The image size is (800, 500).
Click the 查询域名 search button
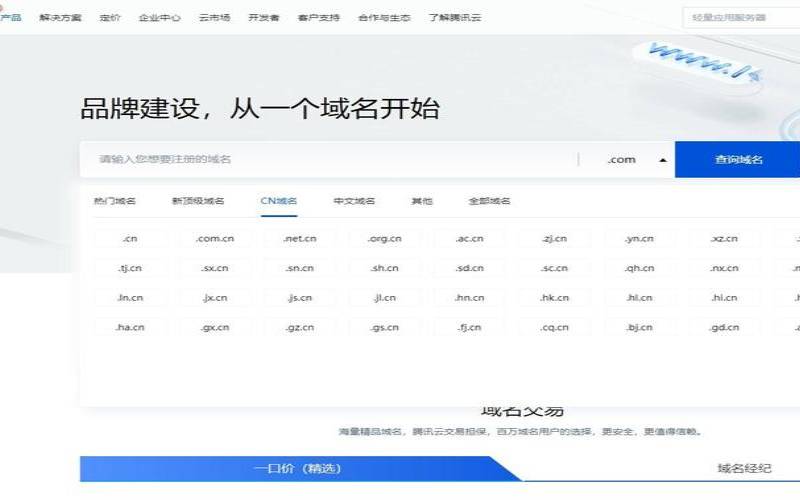[738, 159]
